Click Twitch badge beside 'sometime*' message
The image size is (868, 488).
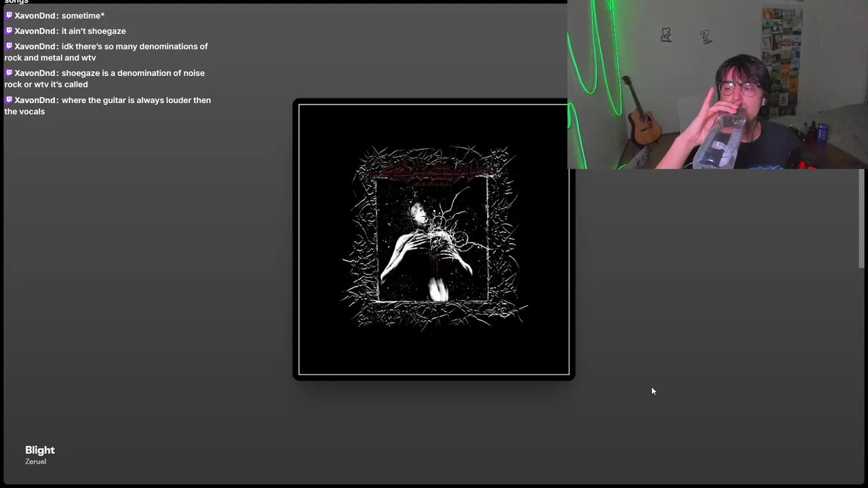(x=9, y=15)
